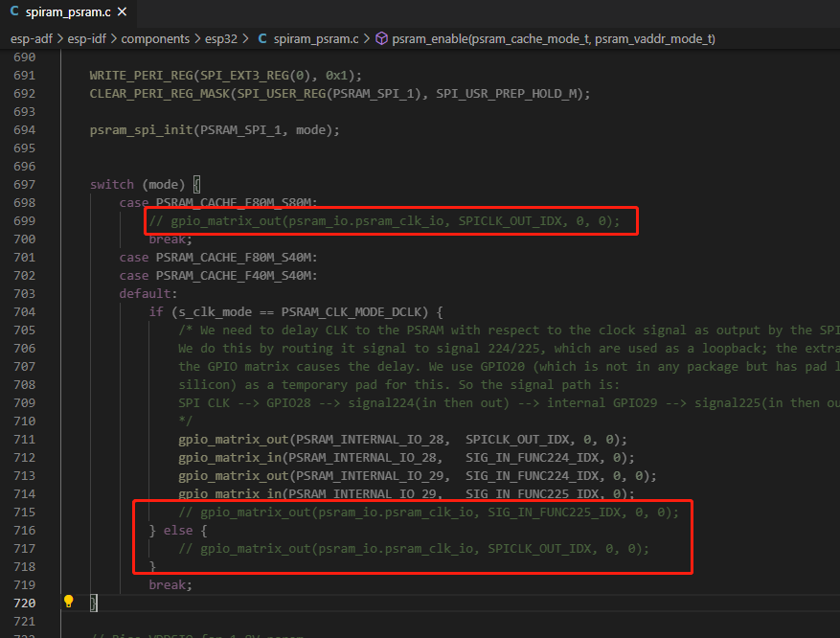Click line number 697
This screenshot has height=638, width=840.
pos(25,185)
